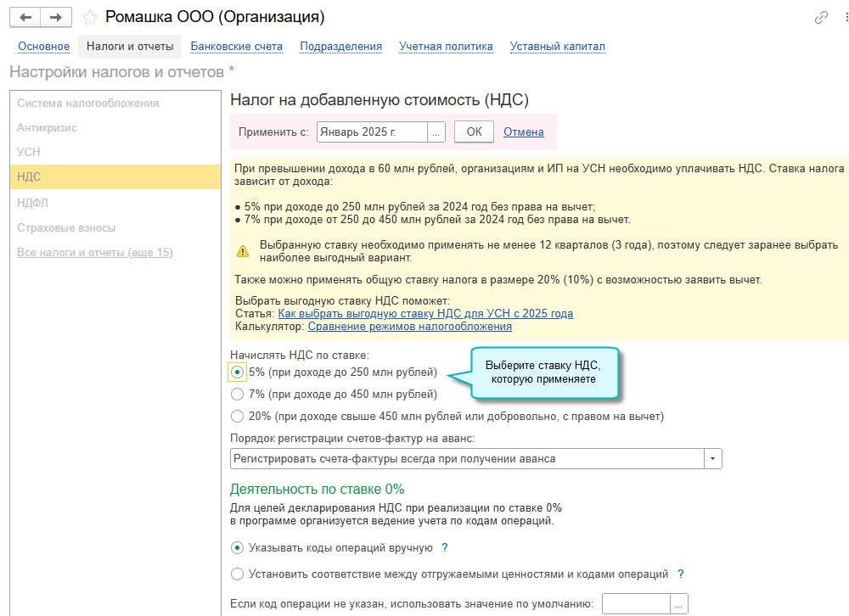Screen dimensions: 849x616
Task: Select the 7% VAT rate option
Action: [238, 394]
